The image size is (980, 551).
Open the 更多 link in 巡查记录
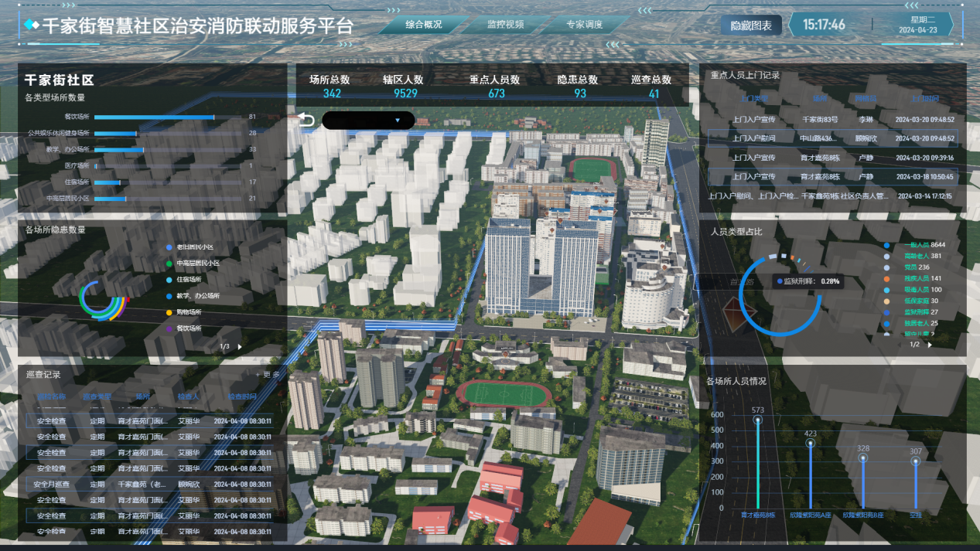tap(268, 375)
